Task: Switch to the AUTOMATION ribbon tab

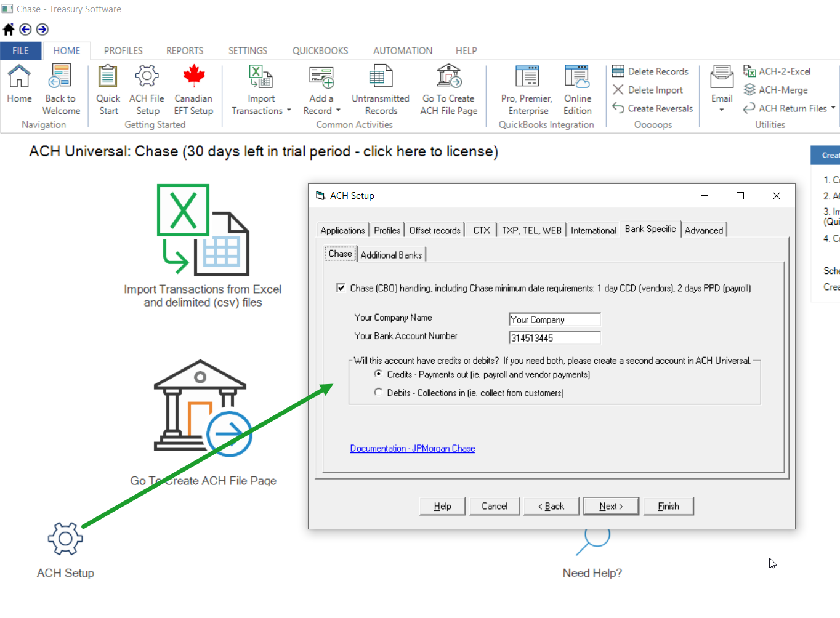Action: 403,50
